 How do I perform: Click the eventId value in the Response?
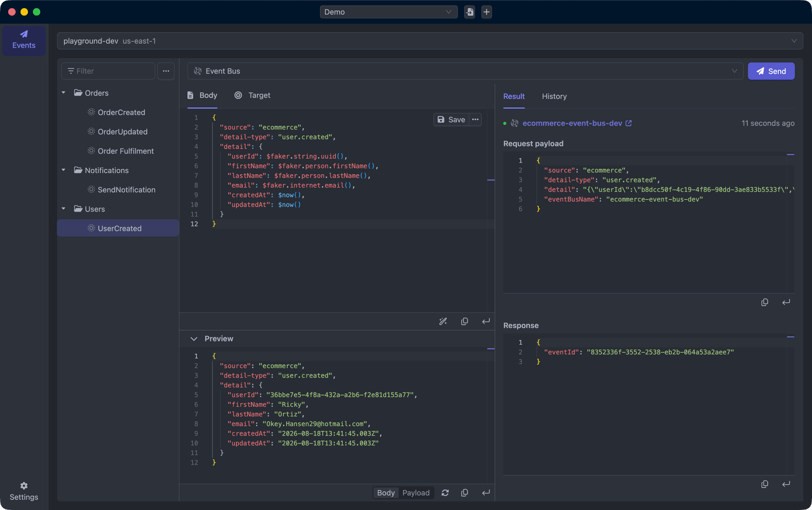pyautogui.click(x=660, y=352)
